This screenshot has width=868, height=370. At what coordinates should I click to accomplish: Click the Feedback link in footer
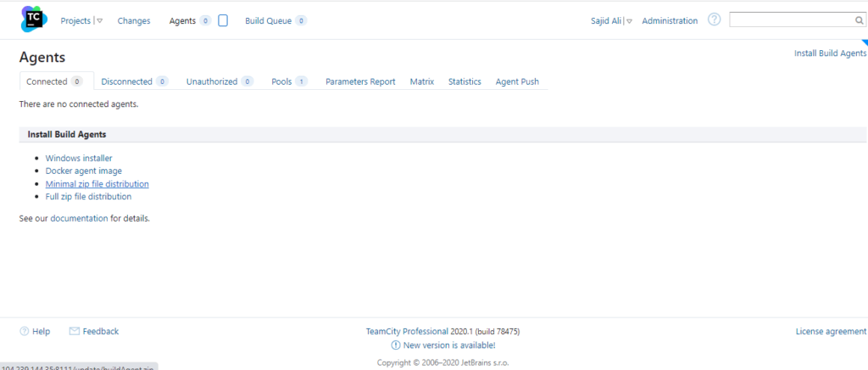(101, 331)
